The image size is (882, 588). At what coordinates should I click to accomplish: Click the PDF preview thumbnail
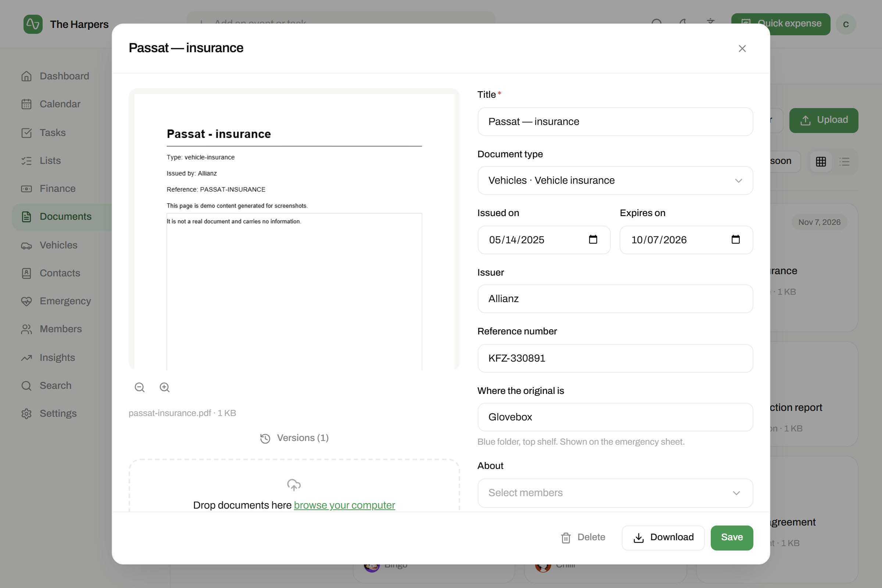pos(294,230)
